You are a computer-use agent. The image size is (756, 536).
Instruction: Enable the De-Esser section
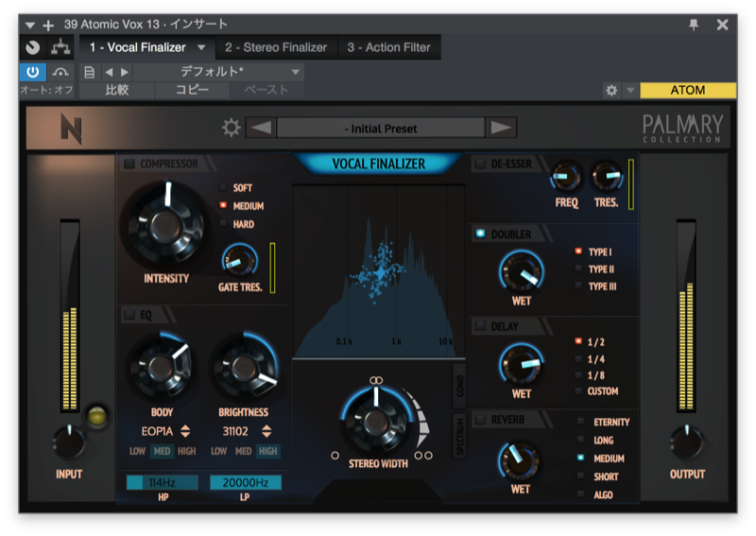(x=480, y=164)
